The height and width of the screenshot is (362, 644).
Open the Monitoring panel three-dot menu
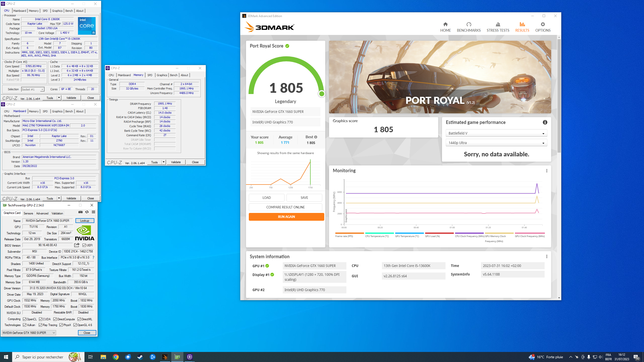pyautogui.click(x=547, y=171)
